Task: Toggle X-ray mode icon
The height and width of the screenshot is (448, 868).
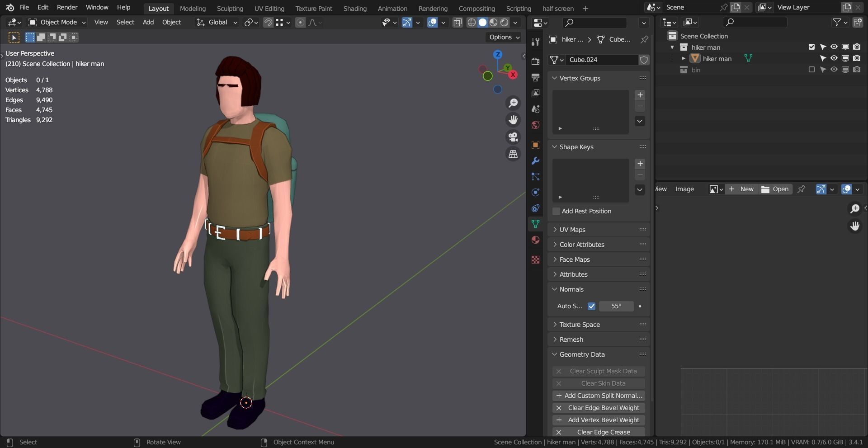Action: pos(458,22)
